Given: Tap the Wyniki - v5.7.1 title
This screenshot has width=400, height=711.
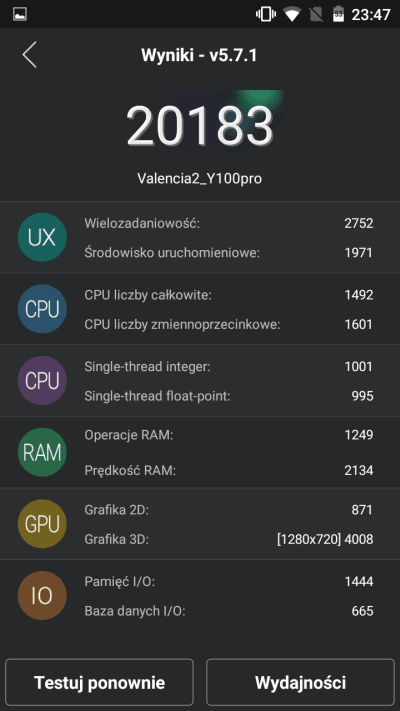Looking at the screenshot, I should [x=199, y=55].
